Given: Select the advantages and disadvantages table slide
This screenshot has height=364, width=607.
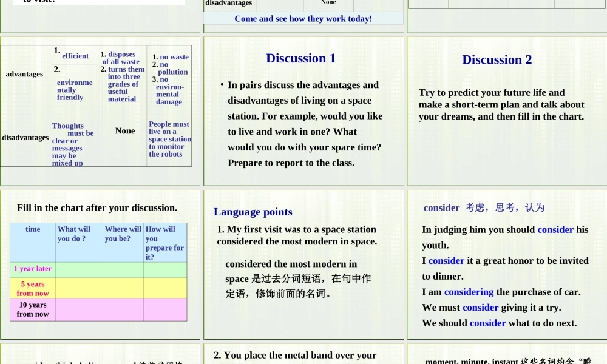Looking at the screenshot, I should click(x=100, y=112).
